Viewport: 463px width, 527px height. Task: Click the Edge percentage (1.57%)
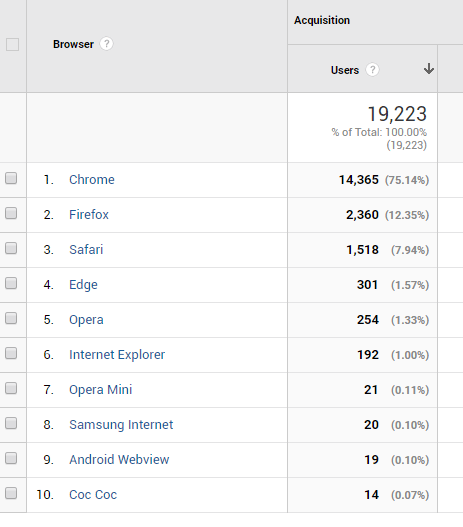click(410, 285)
